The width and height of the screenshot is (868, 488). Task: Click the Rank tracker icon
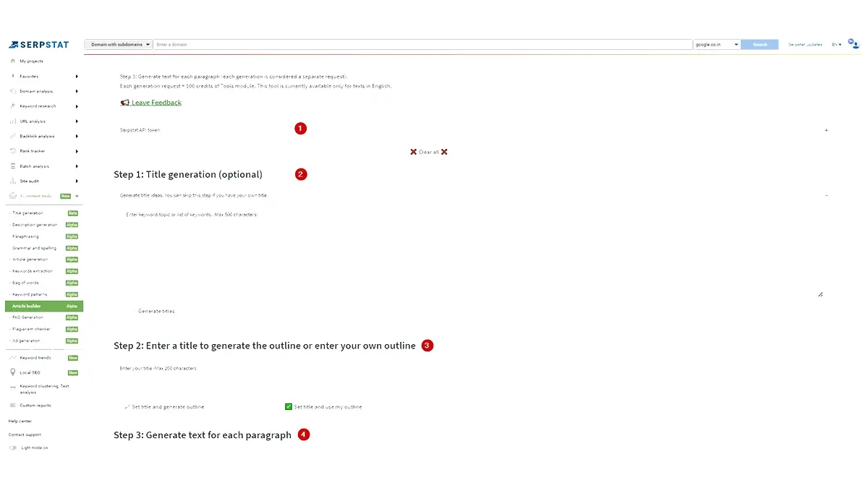click(x=13, y=151)
